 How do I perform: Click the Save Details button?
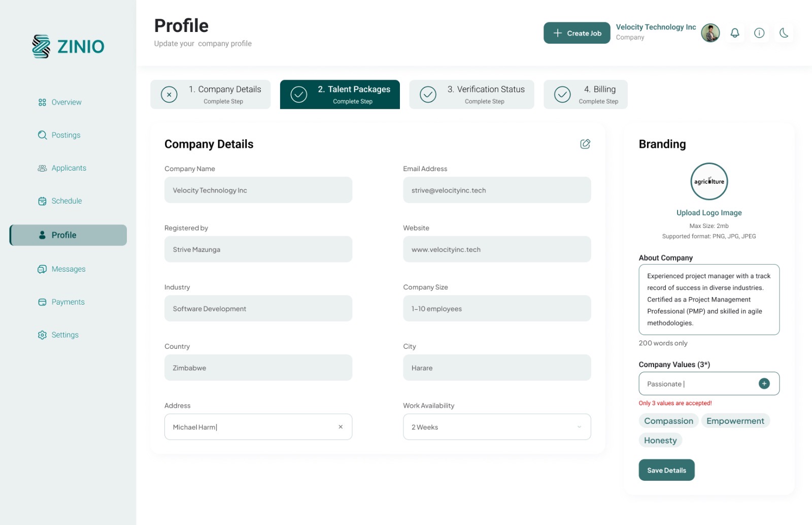[x=666, y=470]
